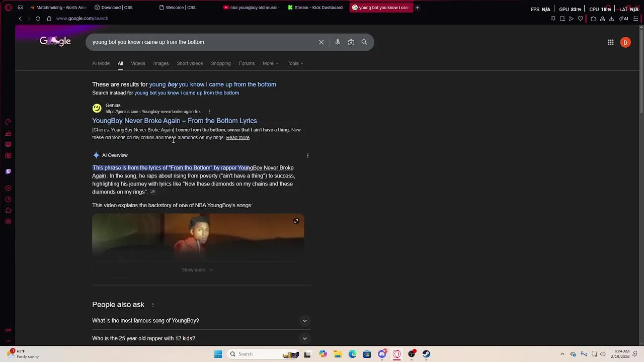Viewport: 644px width, 362px height.
Task: Go to Google homepage via logo
Action: pos(55,41)
